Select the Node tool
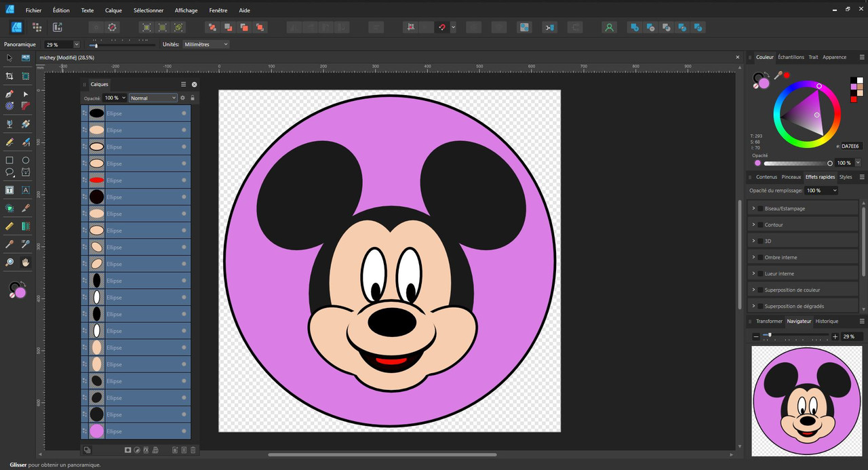The height and width of the screenshot is (470, 868). pyautogui.click(x=26, y=94)
